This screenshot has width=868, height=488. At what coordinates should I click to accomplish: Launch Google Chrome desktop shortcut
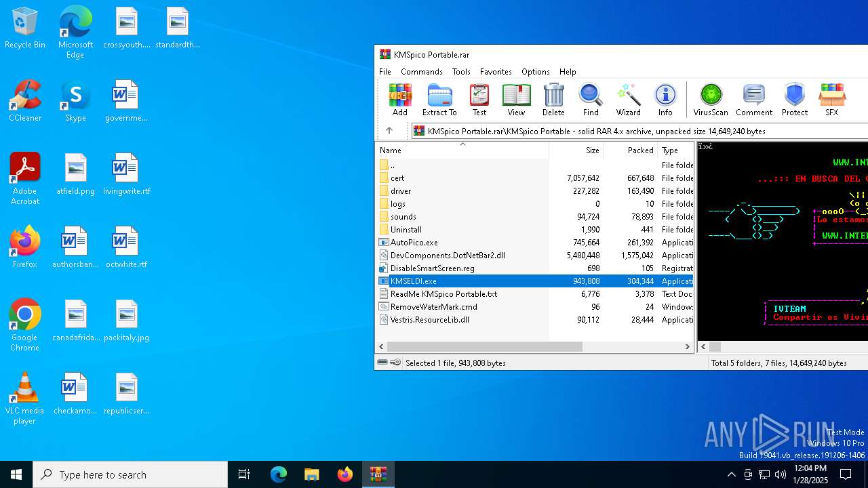25,325
